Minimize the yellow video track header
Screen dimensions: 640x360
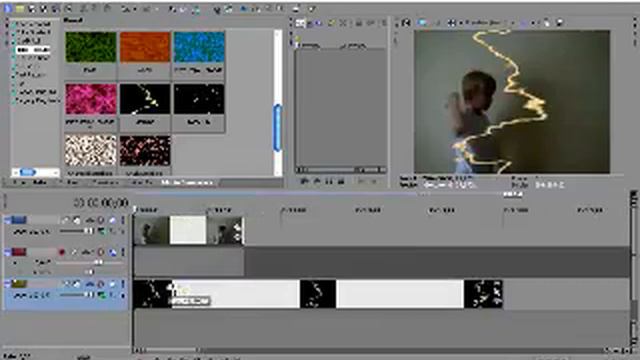click(7, 284)
